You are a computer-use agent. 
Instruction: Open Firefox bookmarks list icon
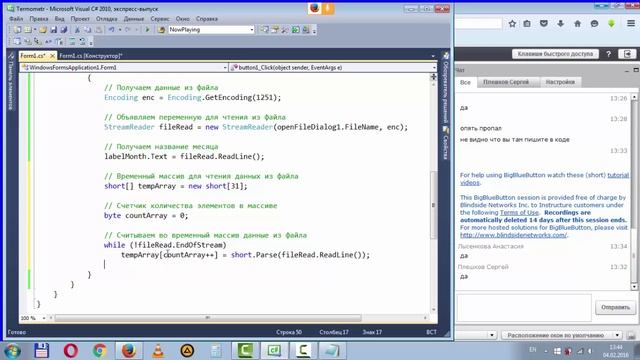[x=527, y=24]
